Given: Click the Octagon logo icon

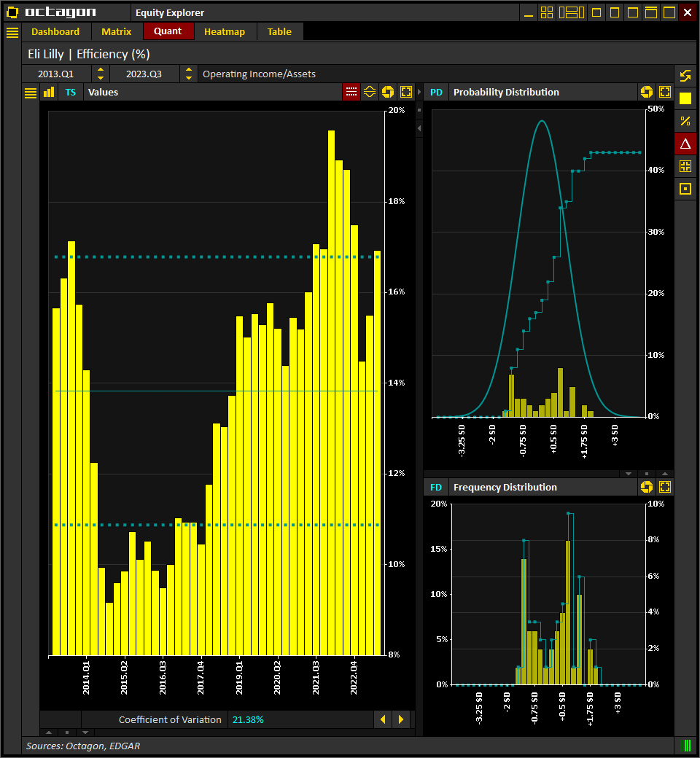Looking at the screenshot, I should tap(12, 12).
